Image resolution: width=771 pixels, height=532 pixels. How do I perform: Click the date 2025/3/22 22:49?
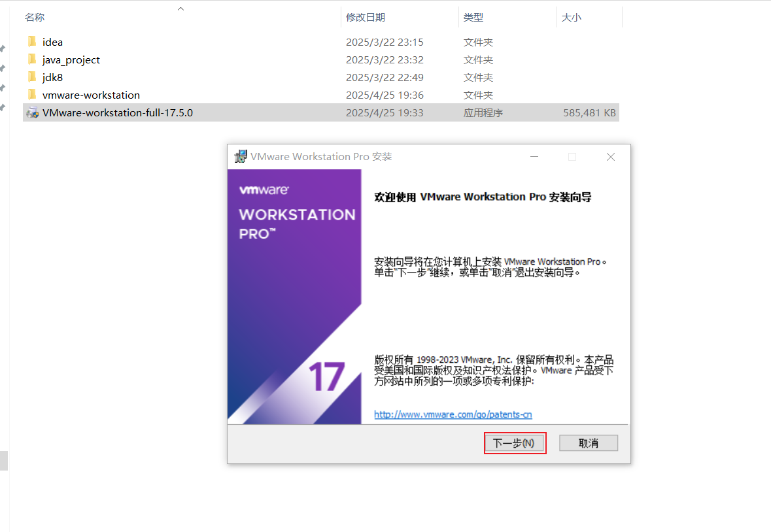(385, 78)
